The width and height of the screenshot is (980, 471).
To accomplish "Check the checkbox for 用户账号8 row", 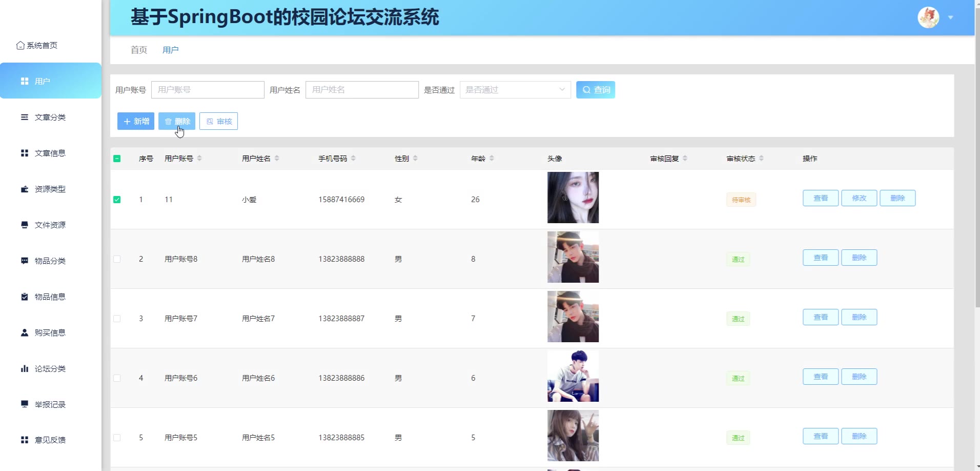I will [x=117, y=259].
